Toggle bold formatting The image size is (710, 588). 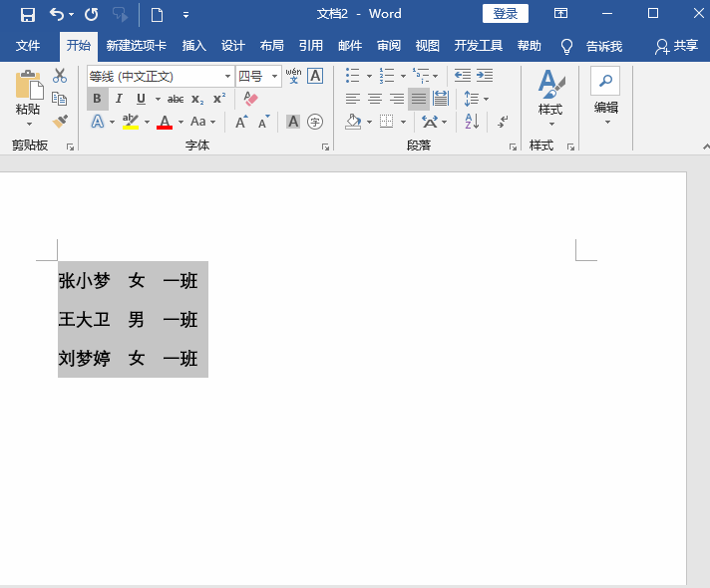[97, 99]
